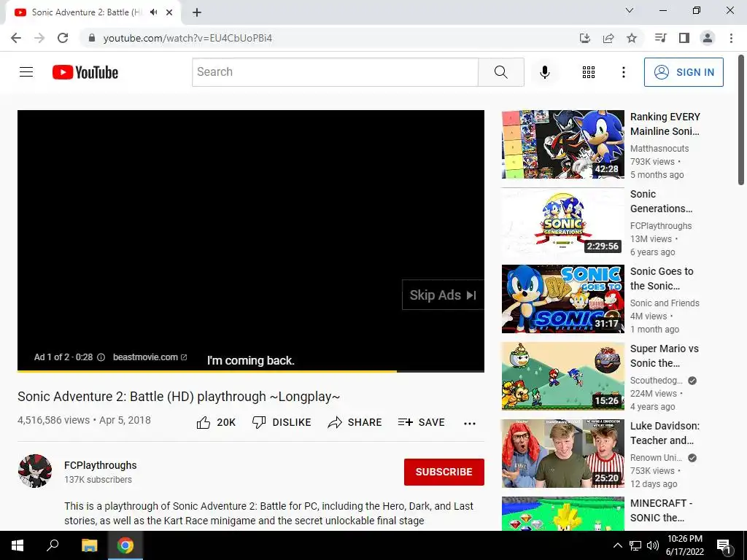
Task: Open the ad info icon
Action: click(x=101, y=357)
